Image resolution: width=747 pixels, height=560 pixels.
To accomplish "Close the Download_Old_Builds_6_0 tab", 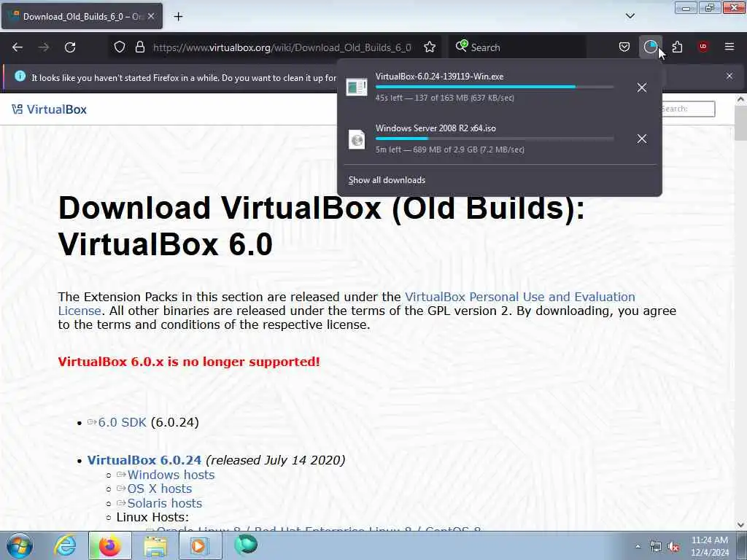I will pyautogui.click(x=151, y=16).
